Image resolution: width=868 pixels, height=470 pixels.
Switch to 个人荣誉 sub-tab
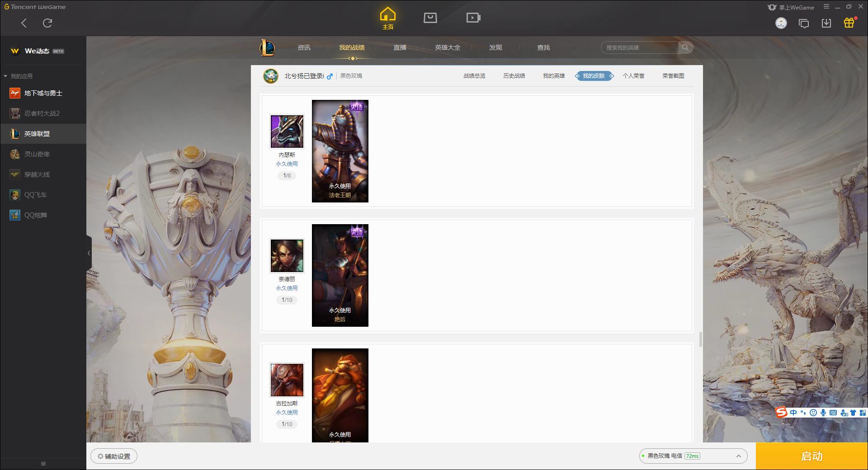633,76
